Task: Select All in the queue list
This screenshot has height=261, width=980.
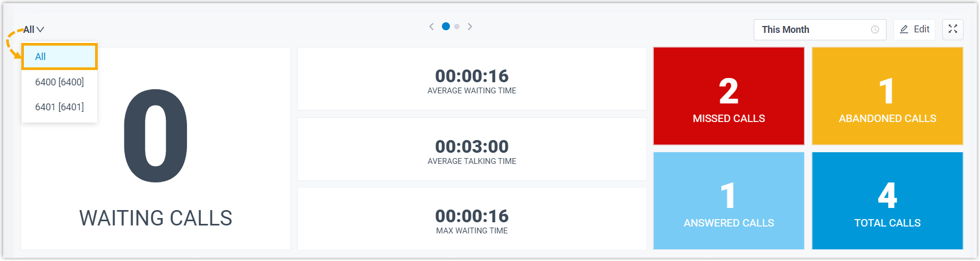Action: pyautogui.click(x=59, y=57)
